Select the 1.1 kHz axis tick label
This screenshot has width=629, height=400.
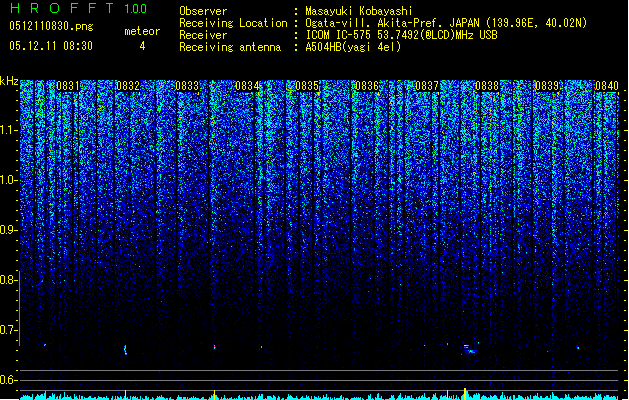(9, 130)
